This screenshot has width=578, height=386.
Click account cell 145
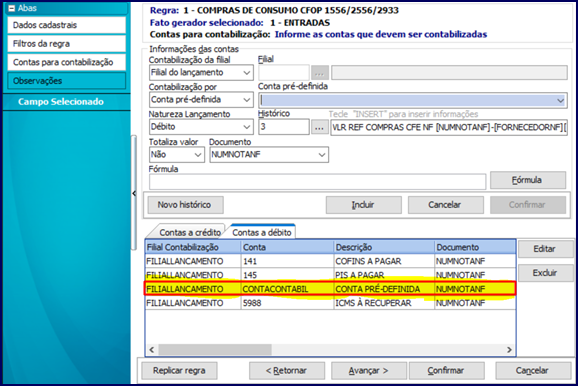click(288, 275)
